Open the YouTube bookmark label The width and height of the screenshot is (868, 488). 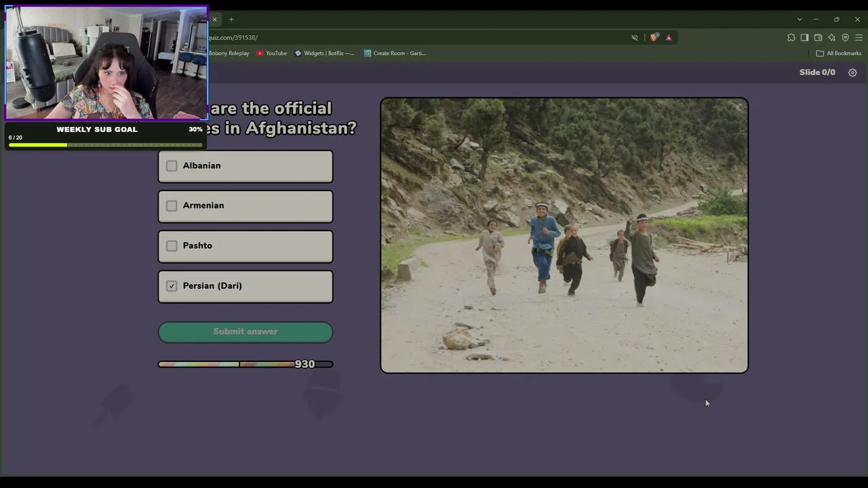click(276, 54)
